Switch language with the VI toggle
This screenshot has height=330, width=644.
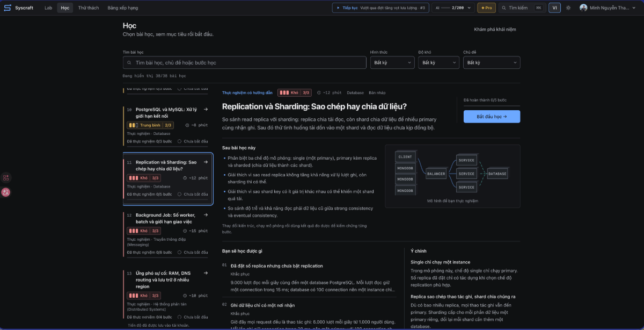pos(554,8)
